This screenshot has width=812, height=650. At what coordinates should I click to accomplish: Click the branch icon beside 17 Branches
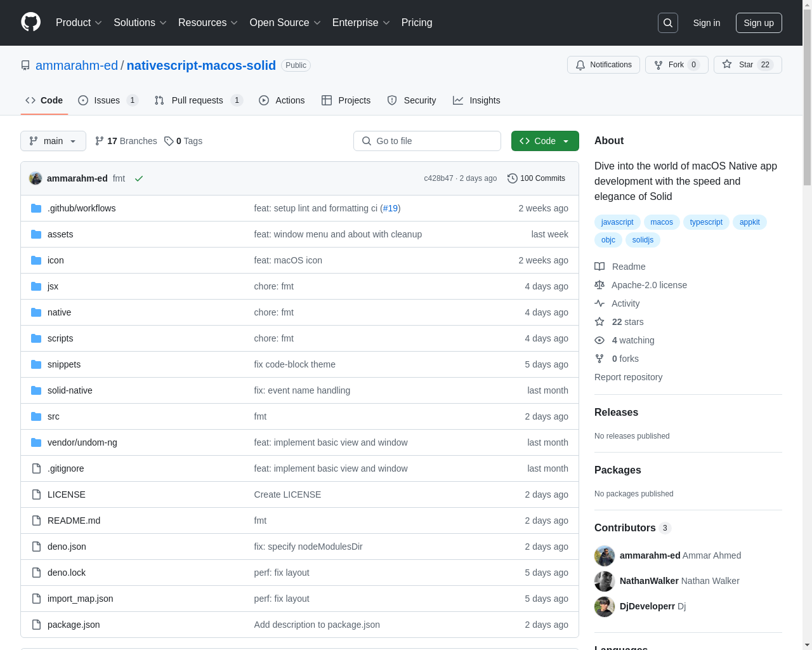pyautogui.click(x=100, y=141)
